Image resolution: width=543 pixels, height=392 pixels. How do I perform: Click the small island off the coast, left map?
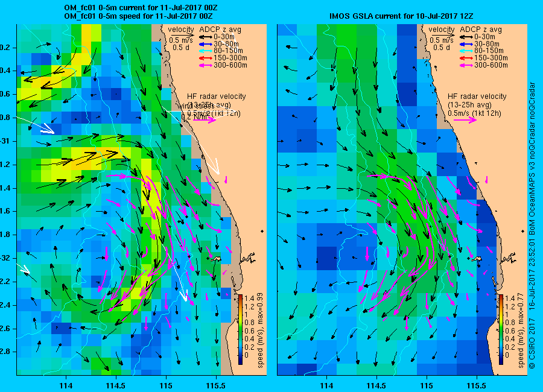(x=217, y=259)
